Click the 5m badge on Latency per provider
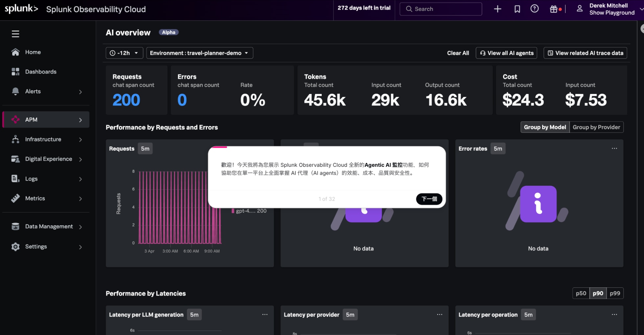The width and height of the screenshot is (644, 335). [350, 315]
